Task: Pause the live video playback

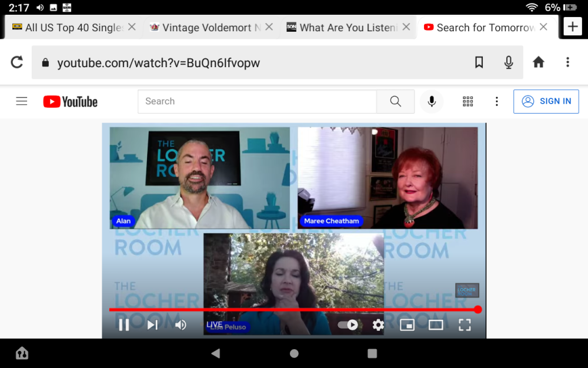Action: [x=124, y=324]
